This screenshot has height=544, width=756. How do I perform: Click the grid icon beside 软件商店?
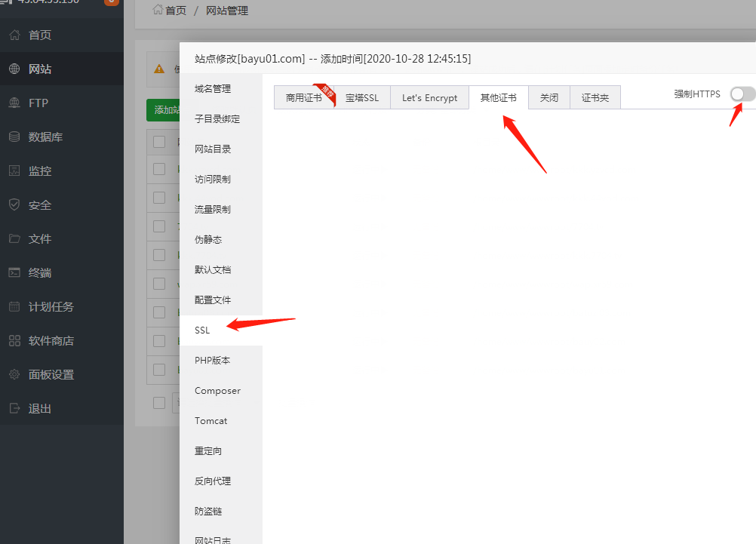(14, 340)
